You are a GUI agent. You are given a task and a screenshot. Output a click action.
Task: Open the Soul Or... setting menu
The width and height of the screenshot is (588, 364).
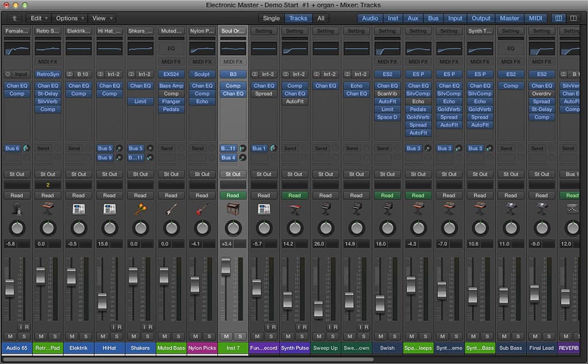[x=233, y=31]
